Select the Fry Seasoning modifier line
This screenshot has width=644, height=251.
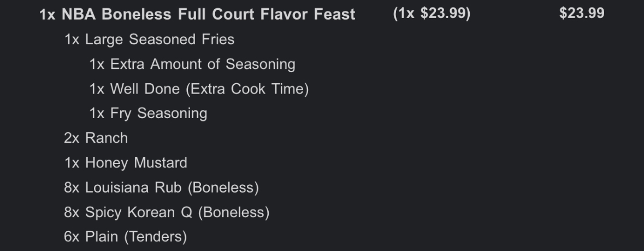158,113
